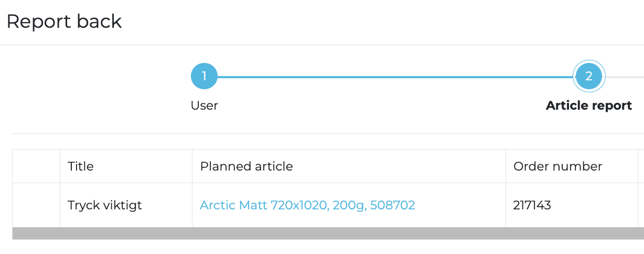Click the Report back page heading

[64, 22]
